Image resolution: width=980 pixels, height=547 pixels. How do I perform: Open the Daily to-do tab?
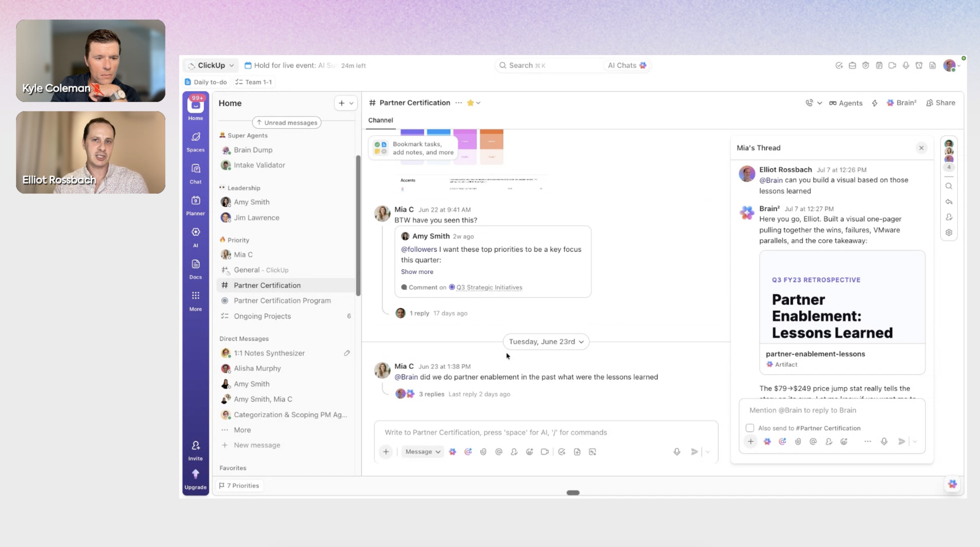[x=206, y=82]
